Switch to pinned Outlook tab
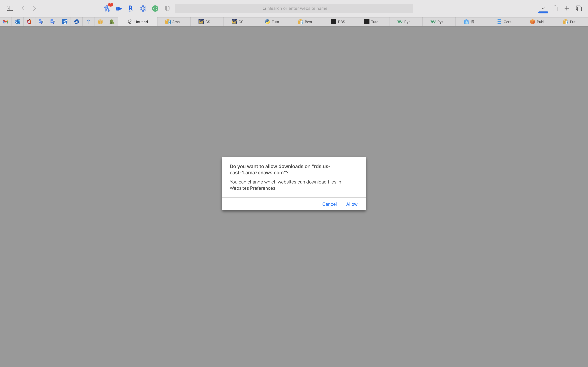The height and width of the screenshot is (367, 588). coord(18,22)
